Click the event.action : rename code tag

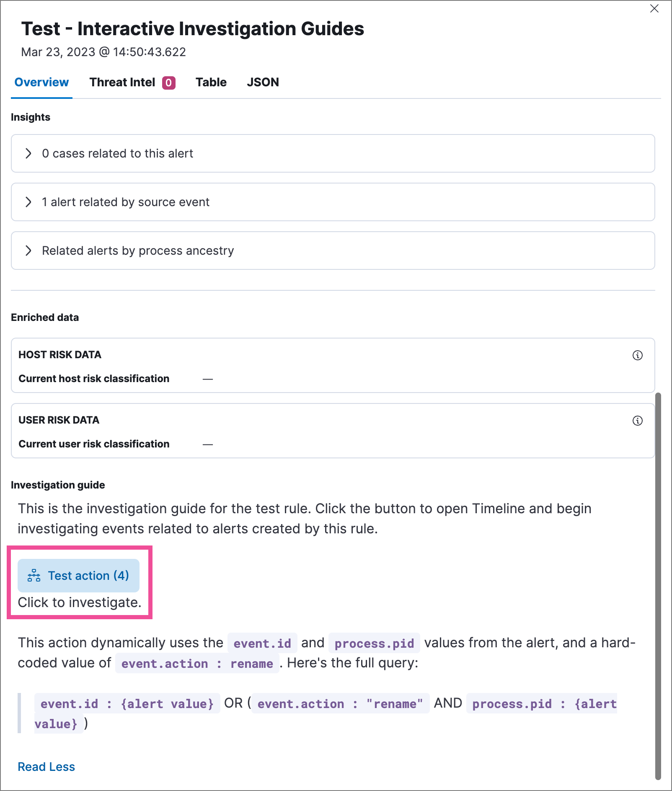(x=197, y=663)
